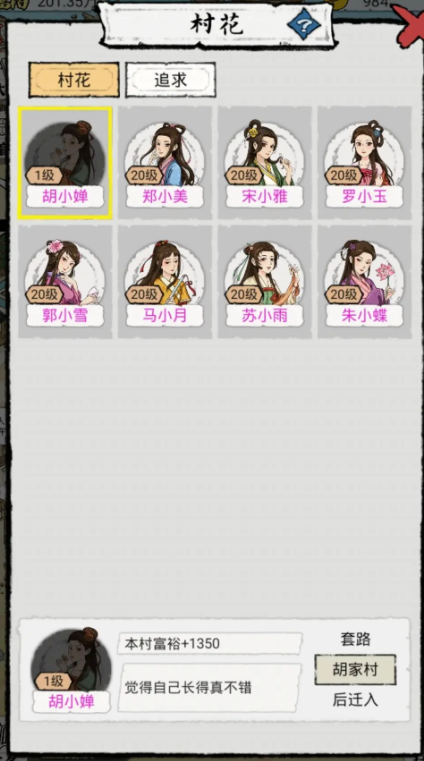Click the 郭小雪 name label
424x761 pixels.
pyautogui.click(x=65, y=315)
